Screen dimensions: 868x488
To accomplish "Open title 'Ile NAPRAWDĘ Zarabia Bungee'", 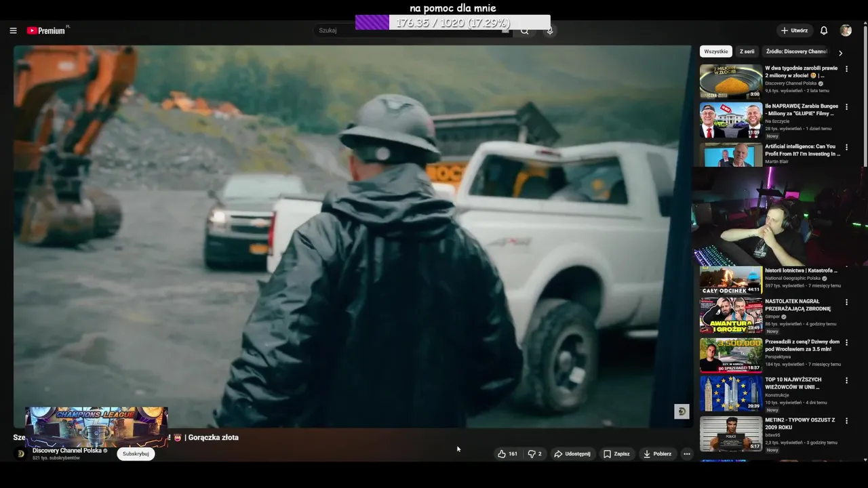I will tap(802, 110).
